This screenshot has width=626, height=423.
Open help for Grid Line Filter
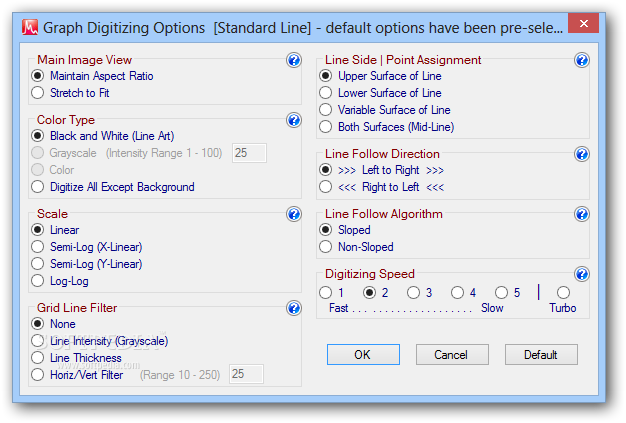click(x=294, y=308)
